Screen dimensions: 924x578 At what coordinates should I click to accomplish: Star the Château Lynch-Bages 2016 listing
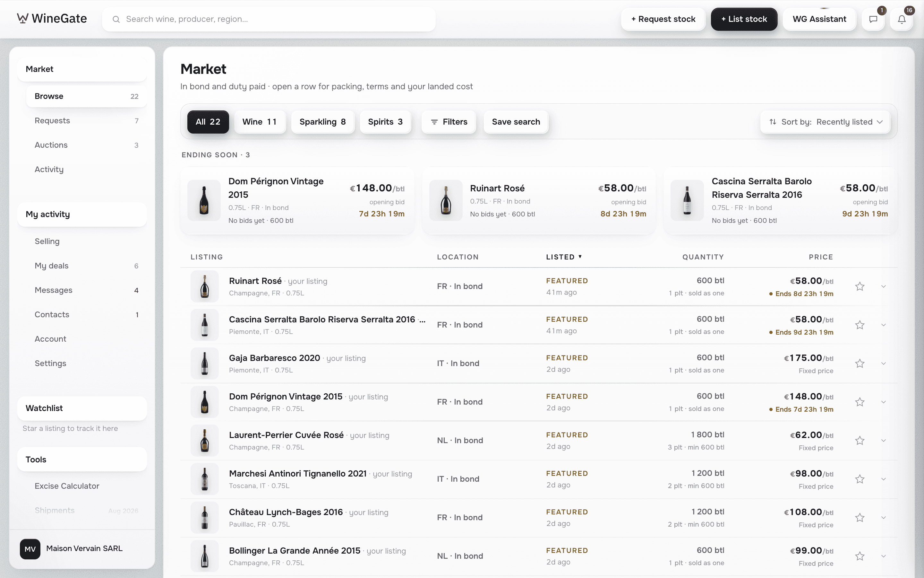click(x=860, y=518)
